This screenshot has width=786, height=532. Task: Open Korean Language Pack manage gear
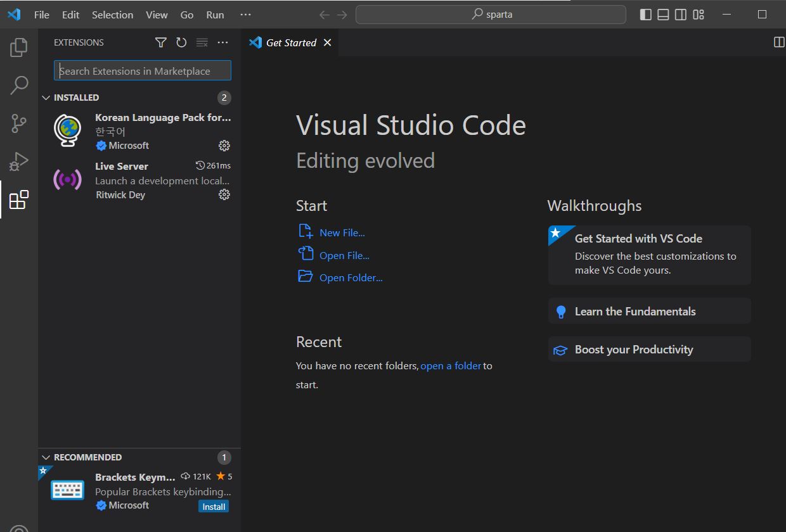[224, 146]
